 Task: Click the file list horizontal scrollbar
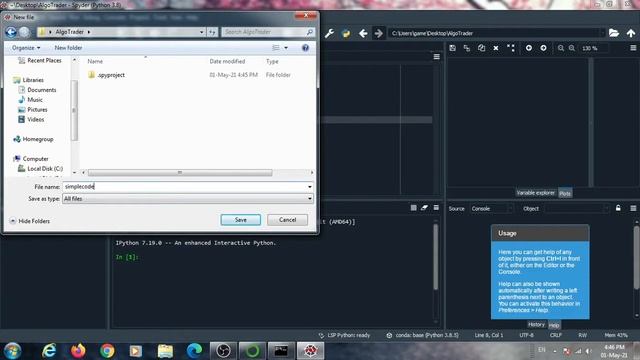(180, 173)
